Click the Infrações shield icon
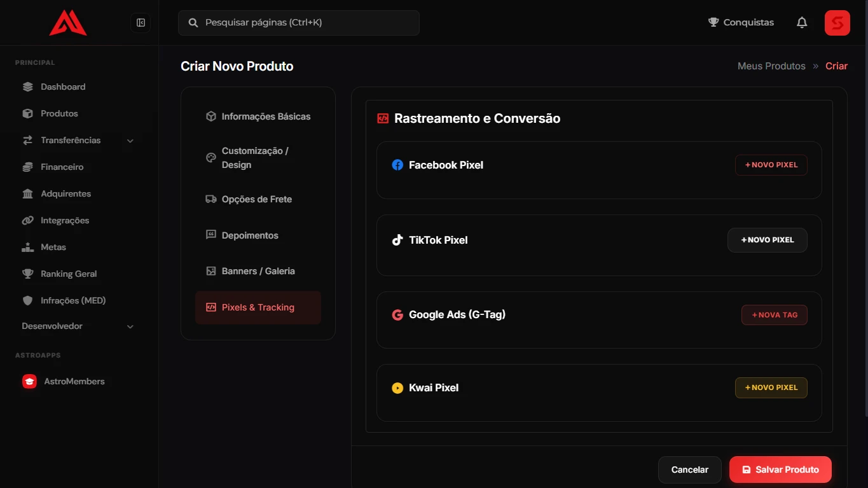 (x=27, y=300)
